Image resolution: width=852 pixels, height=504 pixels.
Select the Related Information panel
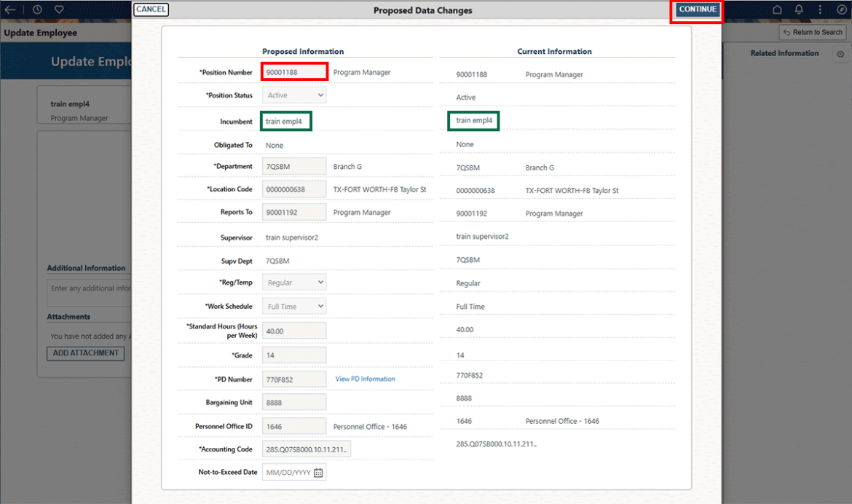pyautogui.click(x=784, y=52)
